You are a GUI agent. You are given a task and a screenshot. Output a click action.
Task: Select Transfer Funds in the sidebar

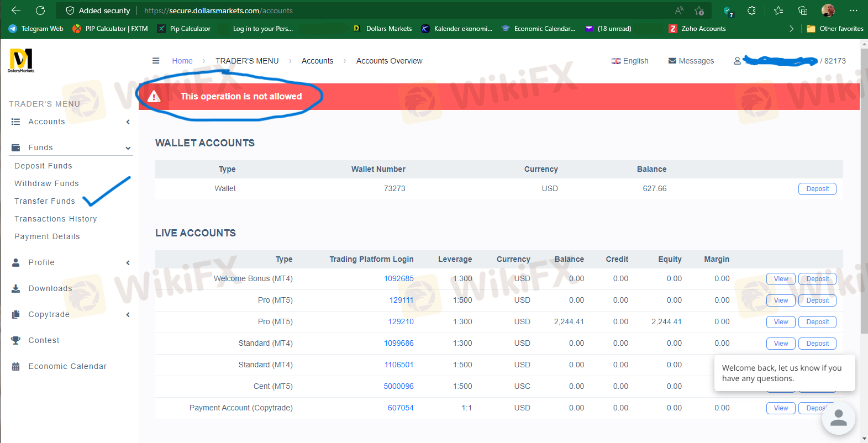[45, 201]
